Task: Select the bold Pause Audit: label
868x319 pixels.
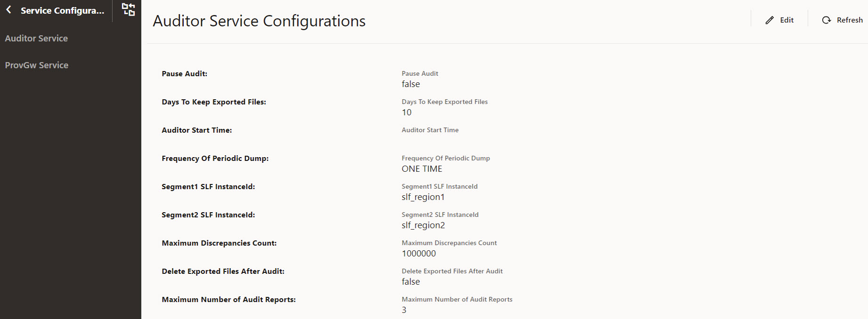Action: pos(184,74)
